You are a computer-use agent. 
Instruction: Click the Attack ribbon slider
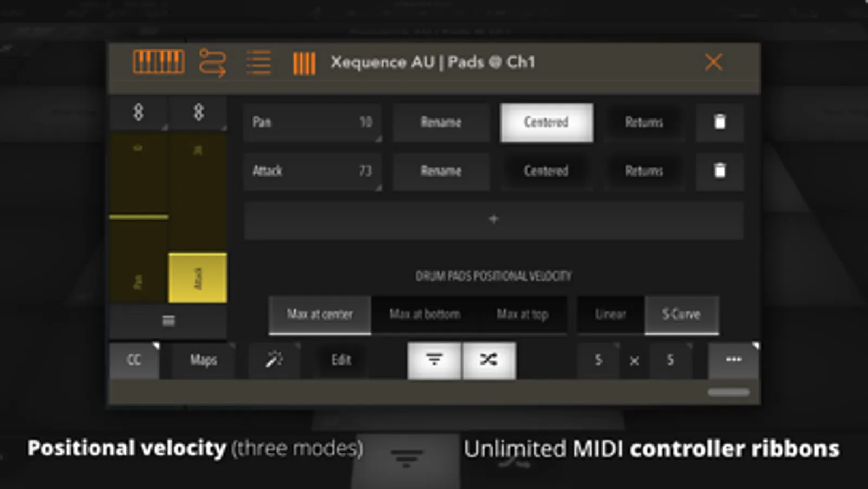click(x=198, y=217)
